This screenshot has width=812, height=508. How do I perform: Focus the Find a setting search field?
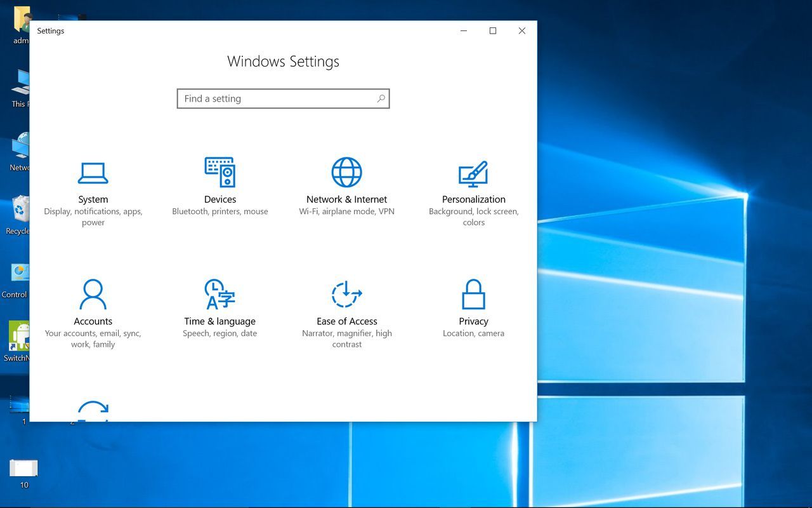tap(276, 98)
